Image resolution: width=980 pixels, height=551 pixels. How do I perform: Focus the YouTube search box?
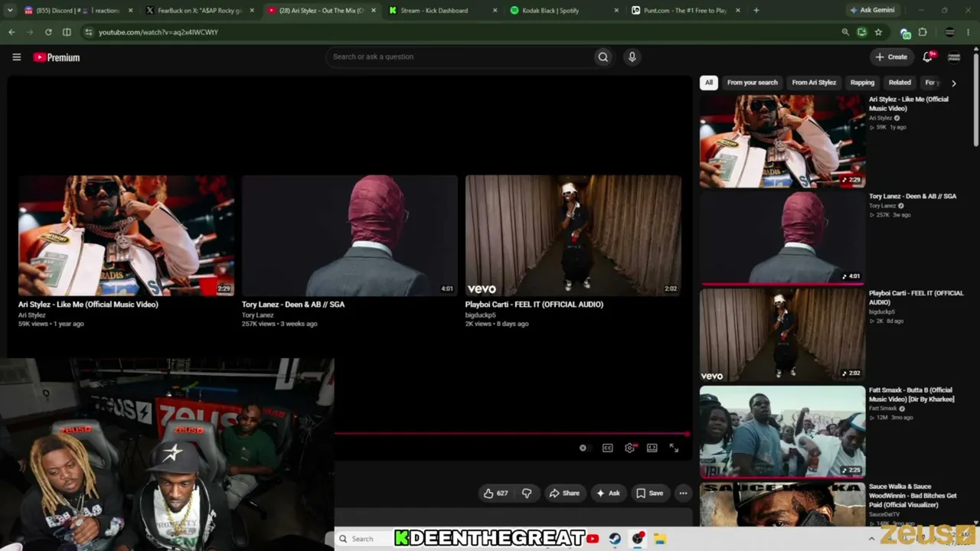click(459, 57)
